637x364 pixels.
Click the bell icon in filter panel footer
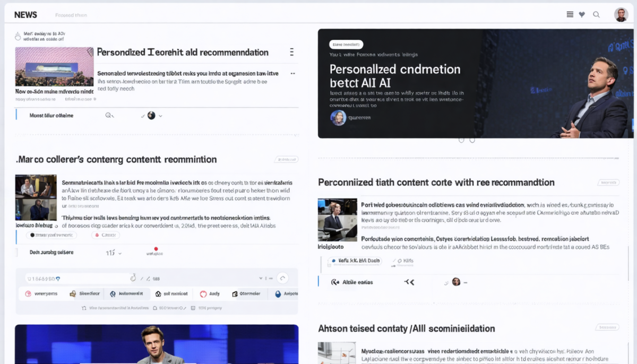154,308
